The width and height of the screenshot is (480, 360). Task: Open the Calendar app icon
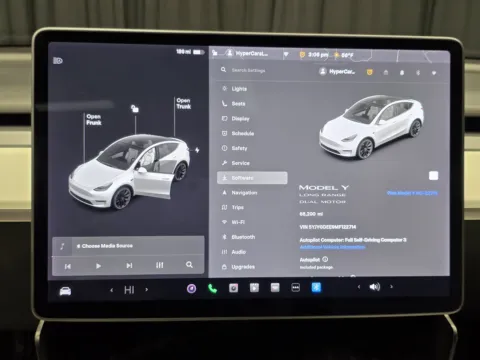coord(275,288)
